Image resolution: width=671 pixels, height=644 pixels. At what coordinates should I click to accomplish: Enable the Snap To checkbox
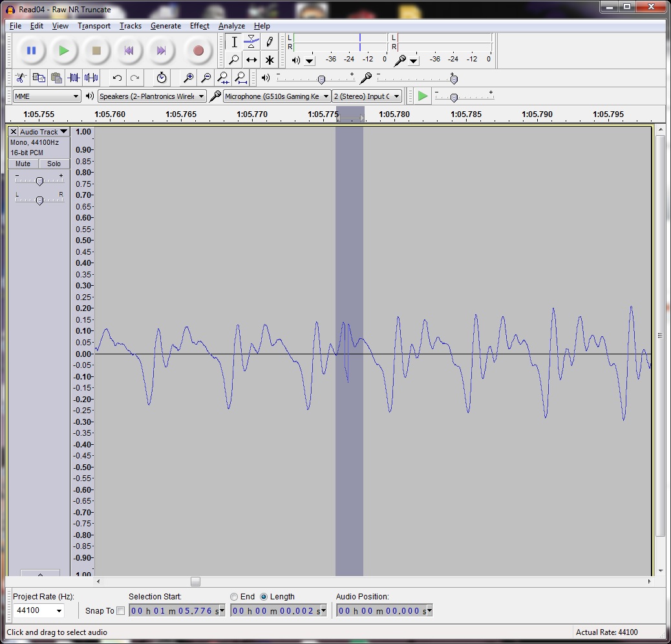click(x=121, y=610)
